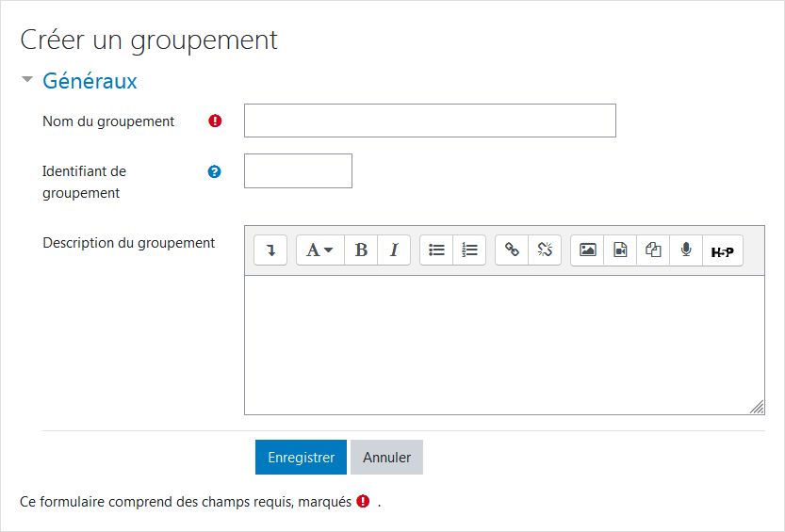
Task: Open the paragraph styles dropdown
Action: click(x=319, y=250)
